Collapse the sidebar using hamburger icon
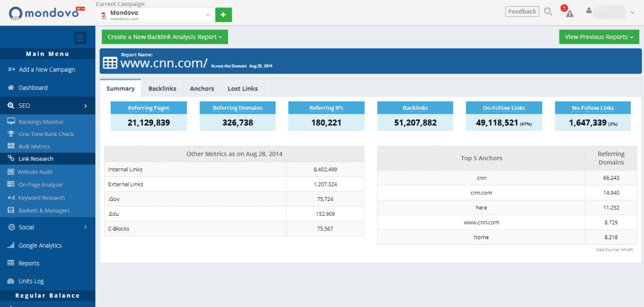The height and width of the screenshot is (307, 644). (80, 38)
